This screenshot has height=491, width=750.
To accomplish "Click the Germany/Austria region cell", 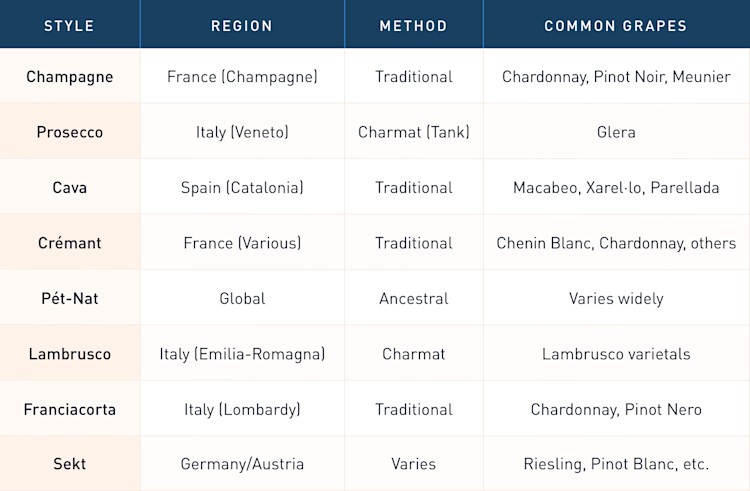I will click(x=243, y=464).
